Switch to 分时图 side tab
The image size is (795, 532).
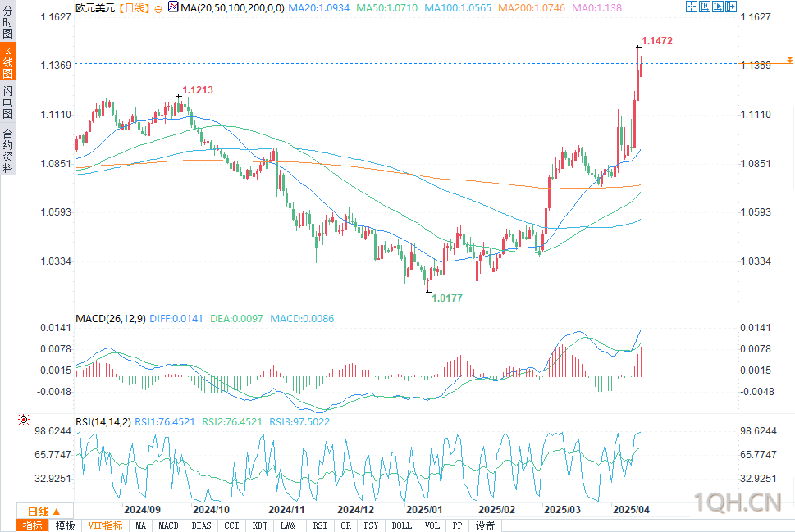[7, 21]
